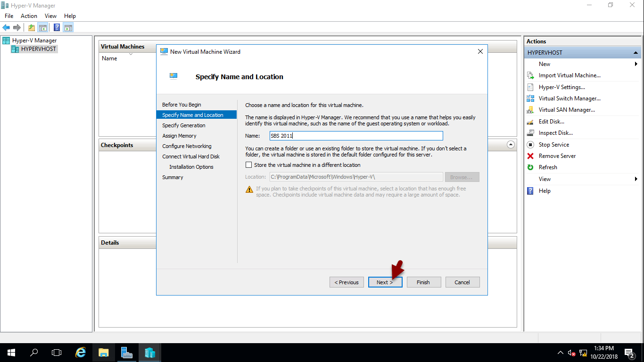Open Windows Start menu
The width and height of the screenshot is (644, 362).
coord(11,353)
